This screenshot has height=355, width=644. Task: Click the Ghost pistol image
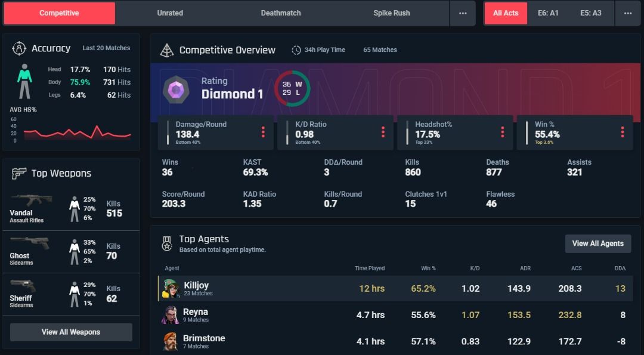pyautogui.click(x=30, y=243)
